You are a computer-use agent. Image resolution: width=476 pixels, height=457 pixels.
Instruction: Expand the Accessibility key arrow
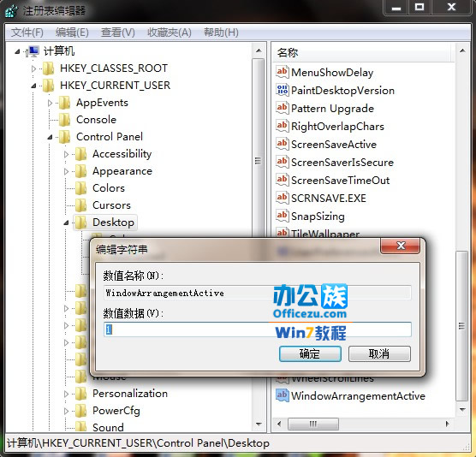66,154
